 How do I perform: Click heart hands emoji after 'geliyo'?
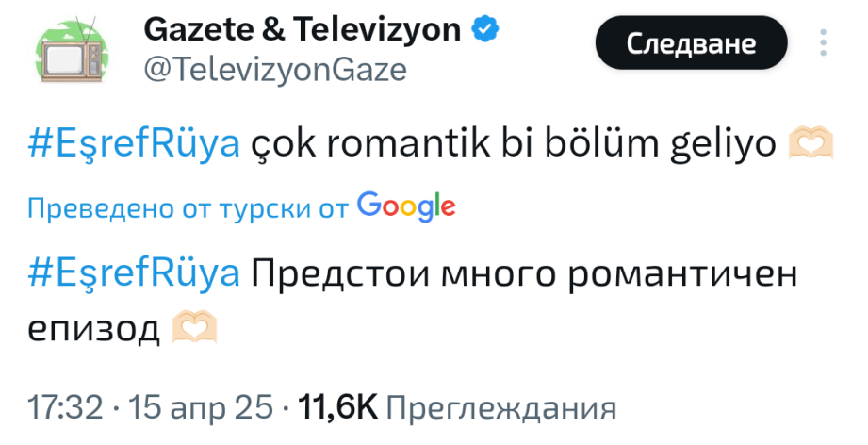808,145
